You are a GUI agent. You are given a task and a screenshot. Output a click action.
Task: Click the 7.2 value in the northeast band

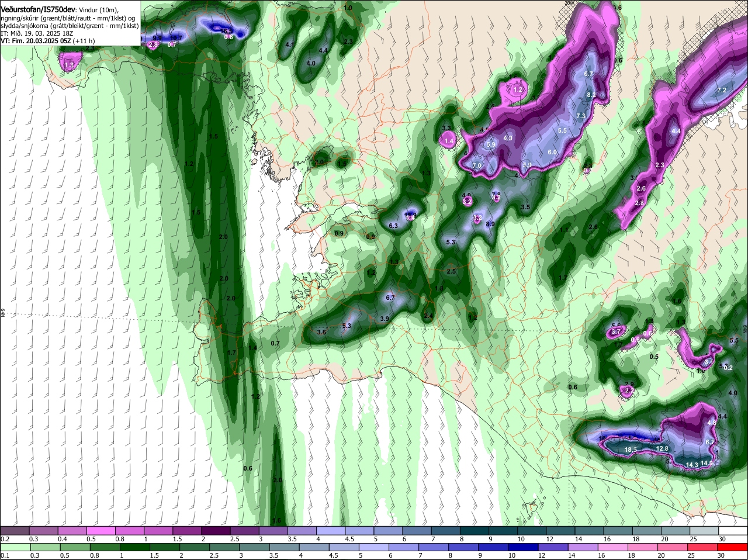pyautogui.click(x=722, y=90)
